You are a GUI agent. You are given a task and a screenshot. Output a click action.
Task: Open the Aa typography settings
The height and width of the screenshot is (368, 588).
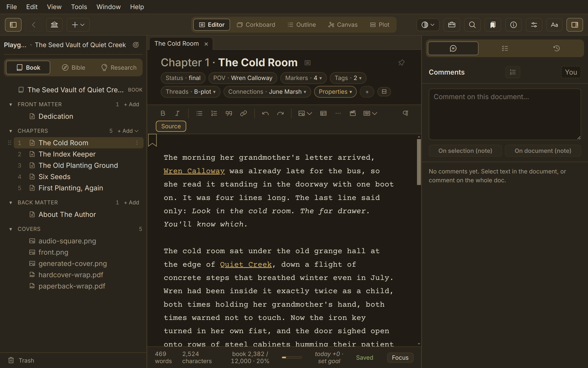[x=555, y=25]
